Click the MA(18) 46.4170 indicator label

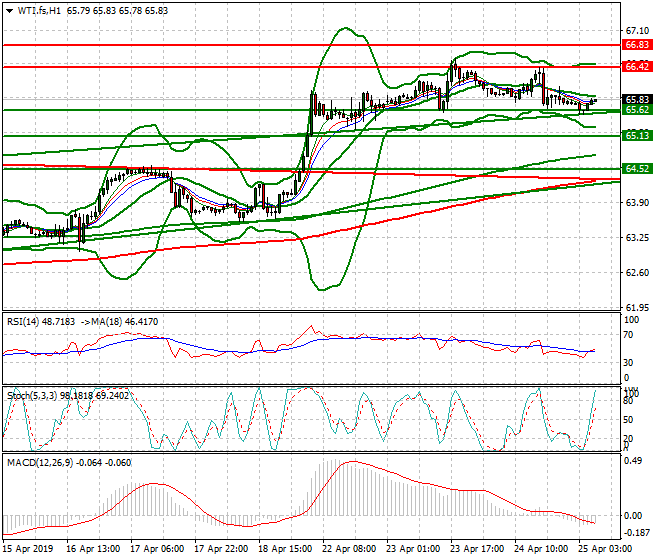(125, 322)
